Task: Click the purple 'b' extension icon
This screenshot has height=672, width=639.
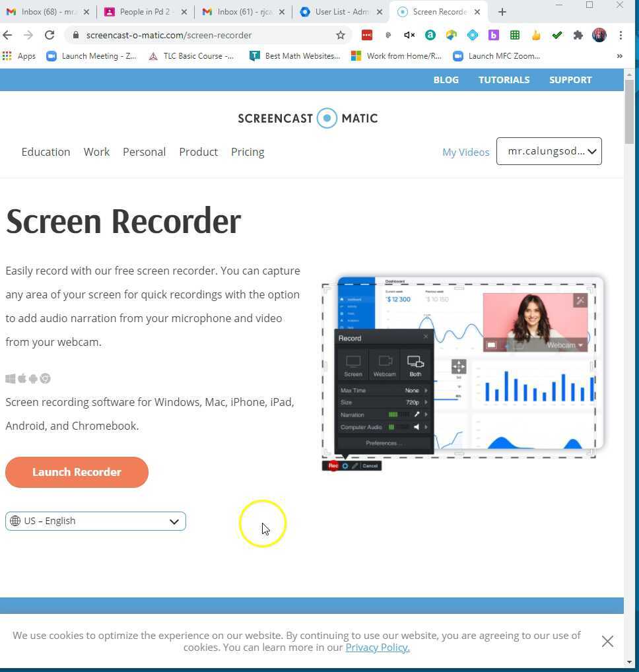Action: 494,35
